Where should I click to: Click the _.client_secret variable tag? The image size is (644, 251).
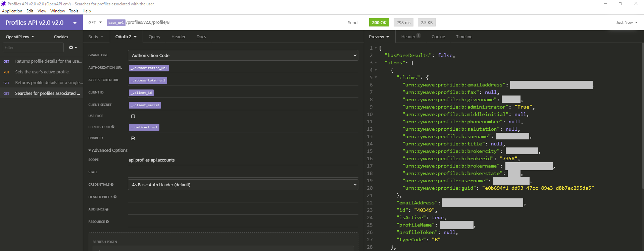coord(145,105)
